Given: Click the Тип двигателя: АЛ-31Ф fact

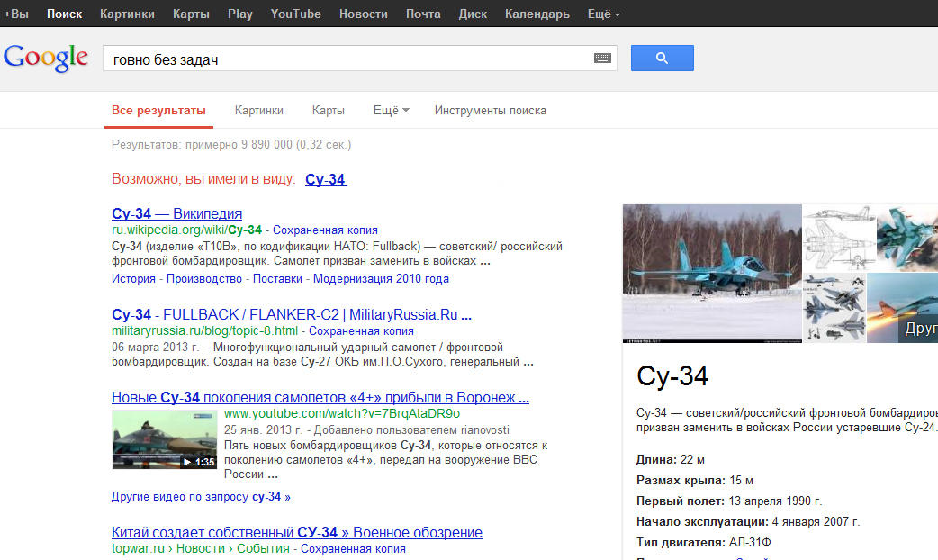Looking at the screenshot, I should click(x=704, y=543).
